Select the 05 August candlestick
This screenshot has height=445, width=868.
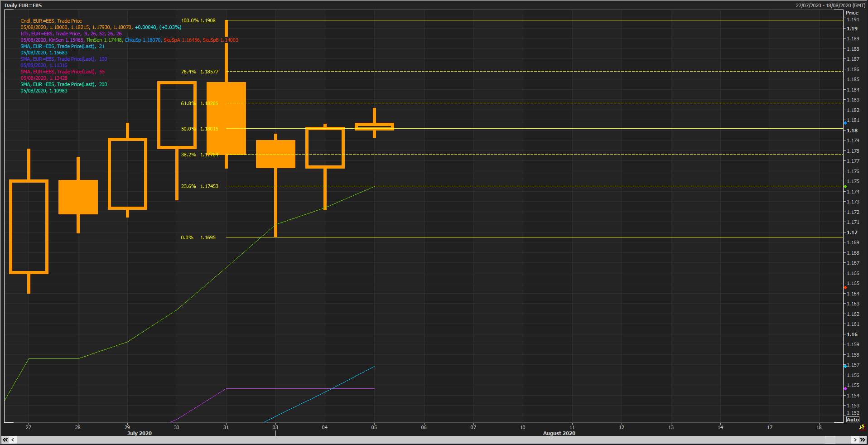pos(374,126)
